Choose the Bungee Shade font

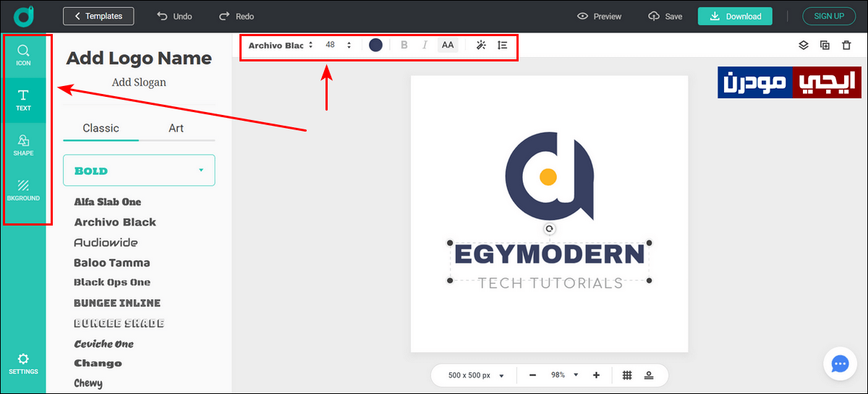[119, 323]
